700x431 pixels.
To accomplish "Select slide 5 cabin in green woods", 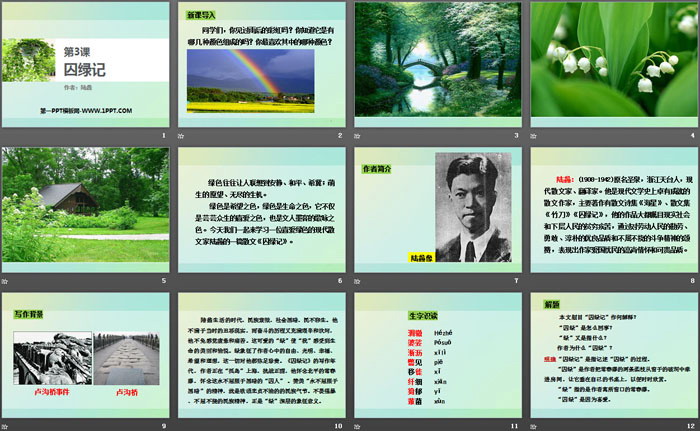I will (x=85, y=210).
